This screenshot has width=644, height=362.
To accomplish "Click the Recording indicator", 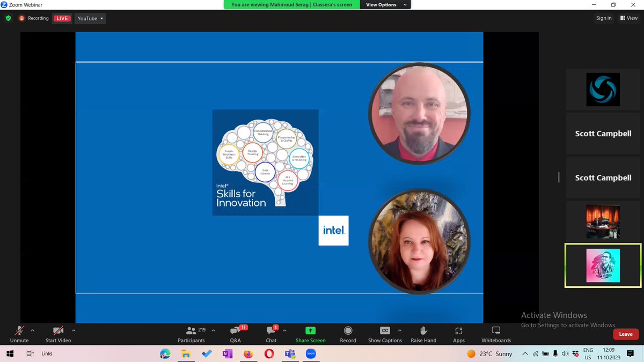I will [34, 18].
